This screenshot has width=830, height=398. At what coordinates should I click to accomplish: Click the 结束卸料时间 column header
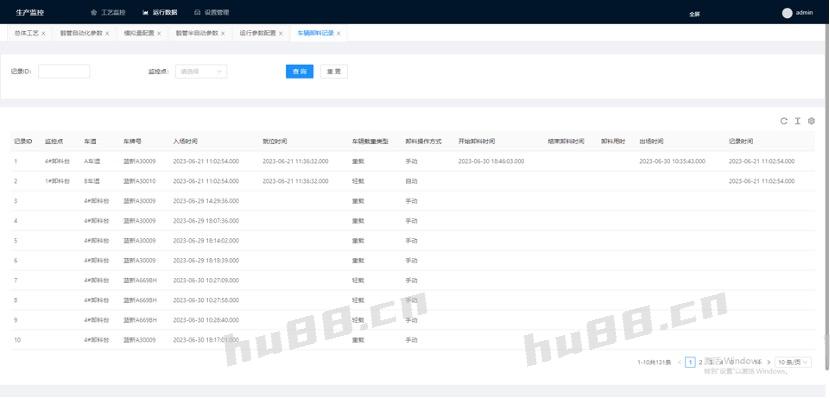[x=566, y=142]
